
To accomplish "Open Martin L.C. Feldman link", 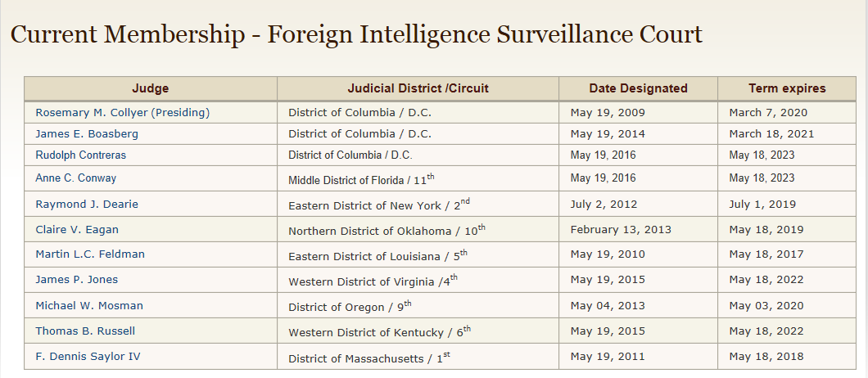I will click(x=90, y=254).
